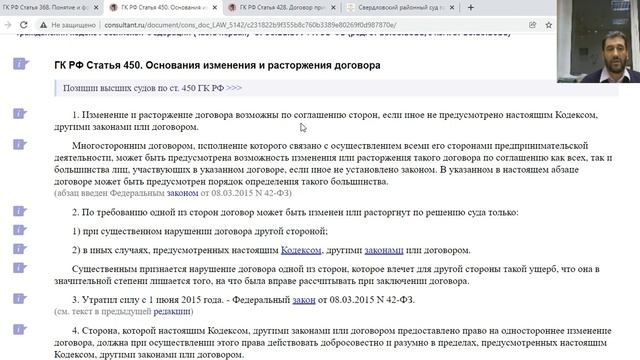Bookmark this page with the star icon
Image resolution: width=640 pixels, height=360 pixels.
pyautogui.click(x=549, y=25)
